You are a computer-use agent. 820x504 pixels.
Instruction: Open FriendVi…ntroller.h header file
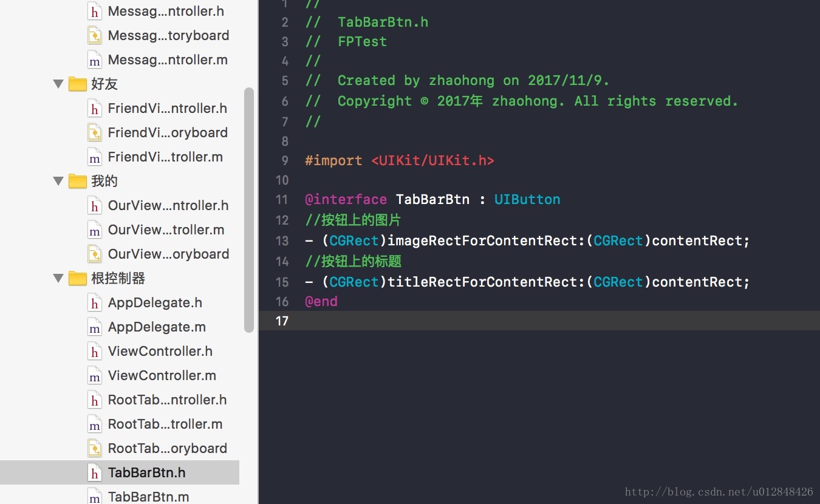pos(168,108)
